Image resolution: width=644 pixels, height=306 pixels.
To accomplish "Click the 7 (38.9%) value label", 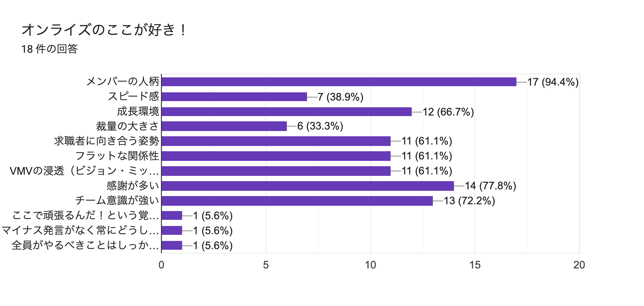I will tap(340, 97).
